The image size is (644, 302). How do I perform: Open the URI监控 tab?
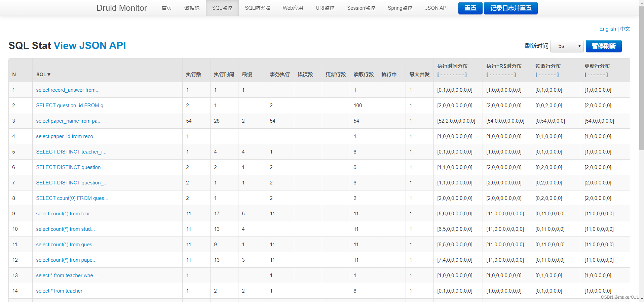point(325,8)
